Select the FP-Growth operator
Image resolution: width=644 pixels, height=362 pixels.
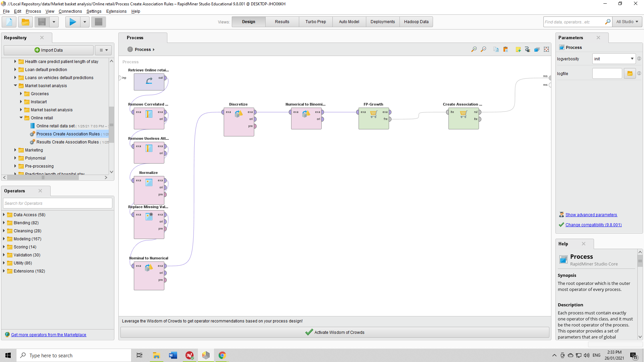[x=374, y=118]
